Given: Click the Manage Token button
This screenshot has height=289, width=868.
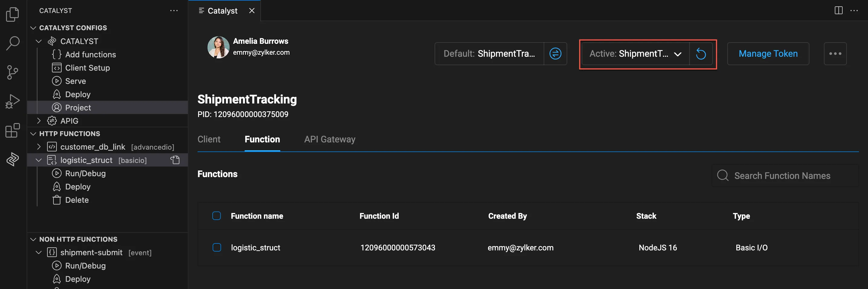Looking at the screenshot, I should click(768, 54).
